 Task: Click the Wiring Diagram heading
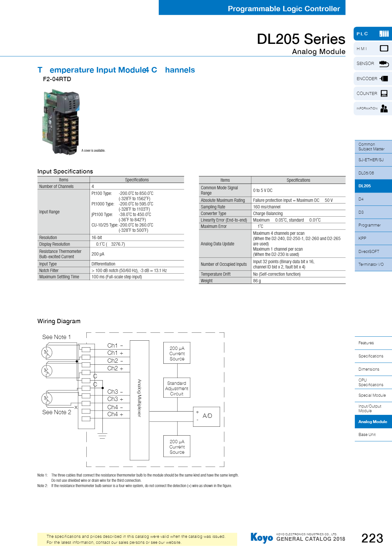tap(59, 321)
